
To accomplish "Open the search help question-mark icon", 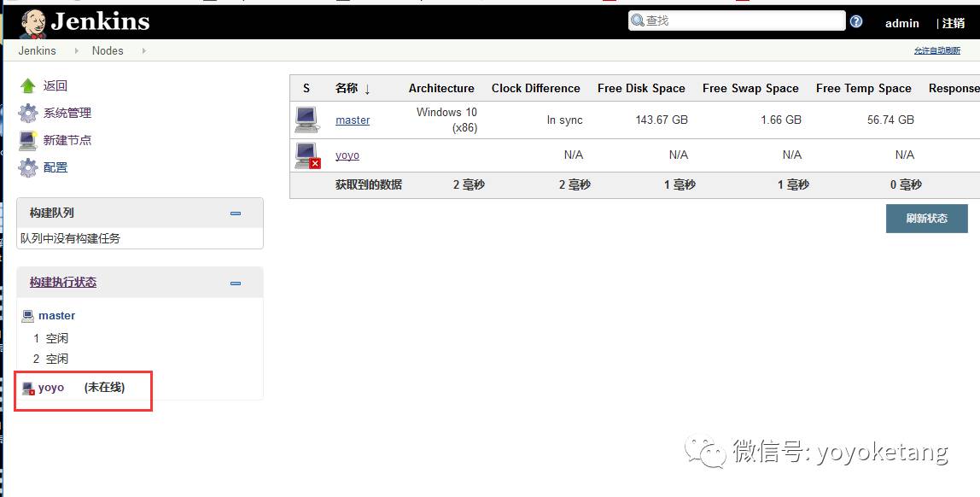I will [x=856, y=21].
